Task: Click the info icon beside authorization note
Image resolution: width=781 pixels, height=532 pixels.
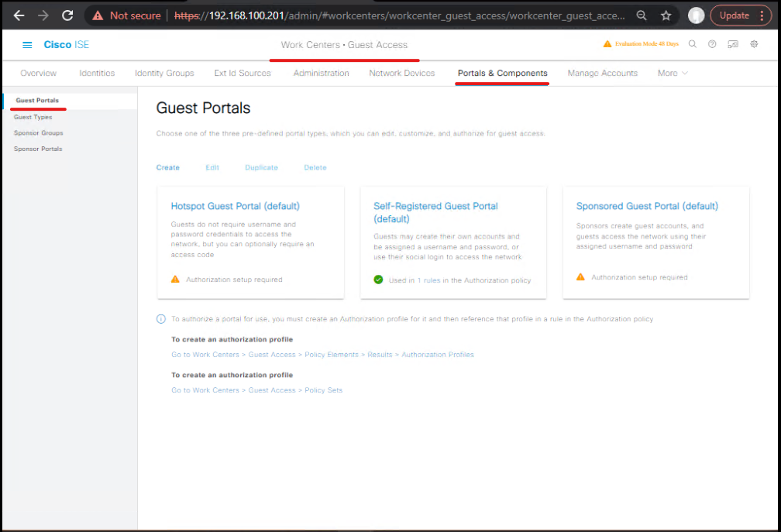Action: tap(161, 319)
